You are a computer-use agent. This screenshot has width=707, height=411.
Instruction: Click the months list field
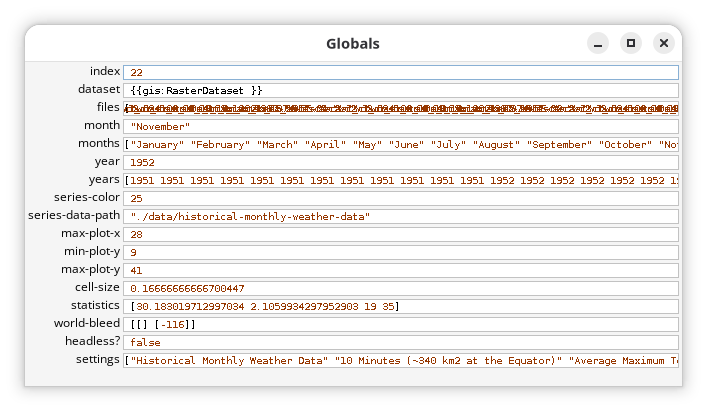point(400,144)
